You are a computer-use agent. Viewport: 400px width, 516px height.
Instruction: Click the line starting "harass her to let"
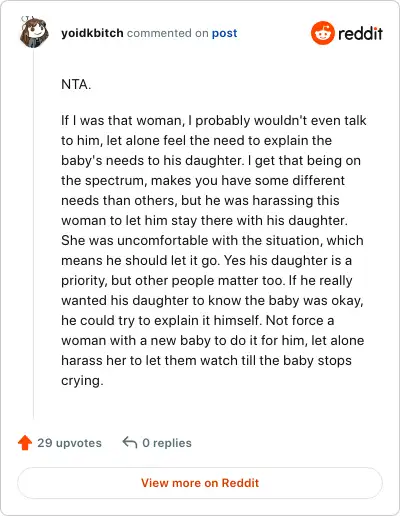point(206,360)
